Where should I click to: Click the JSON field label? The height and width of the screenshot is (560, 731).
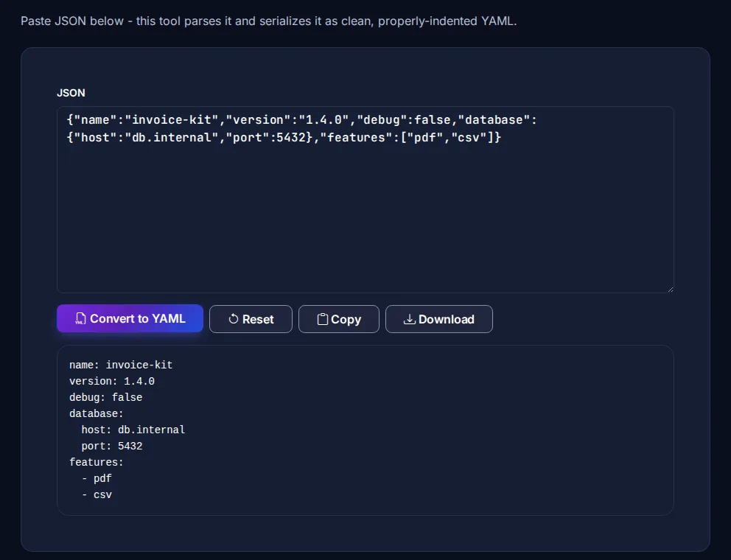pyautogui.click(x=71, y=93)
